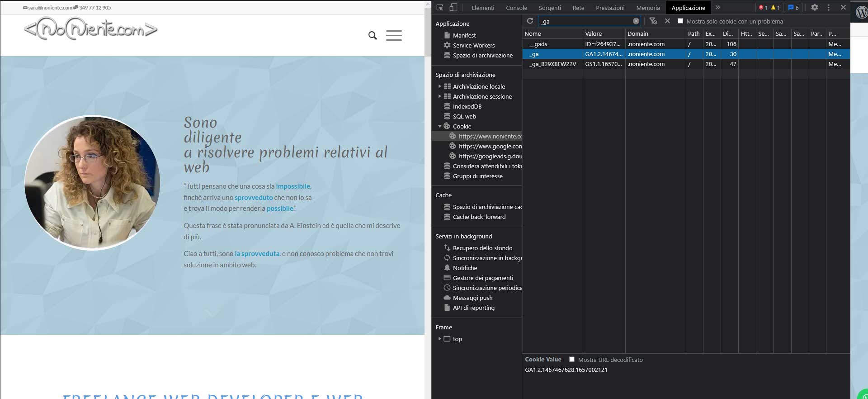
Task: Click the clear all cookies filter icon
Action: 653,21
